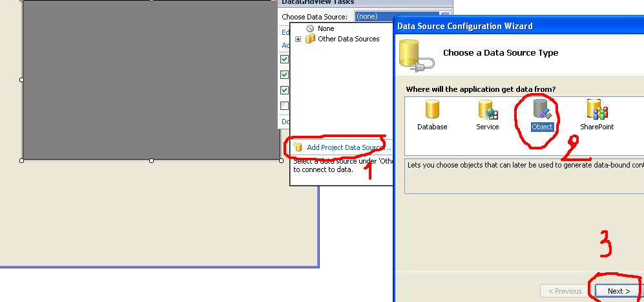
Task: Select the SharePoint data source icon
Action: click(597, 109)
